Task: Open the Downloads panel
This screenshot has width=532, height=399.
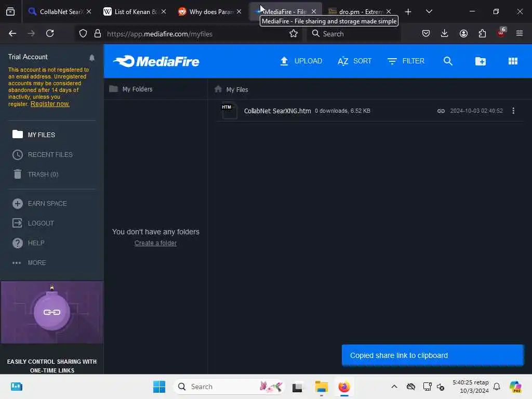Action: (x=445, y=33)
